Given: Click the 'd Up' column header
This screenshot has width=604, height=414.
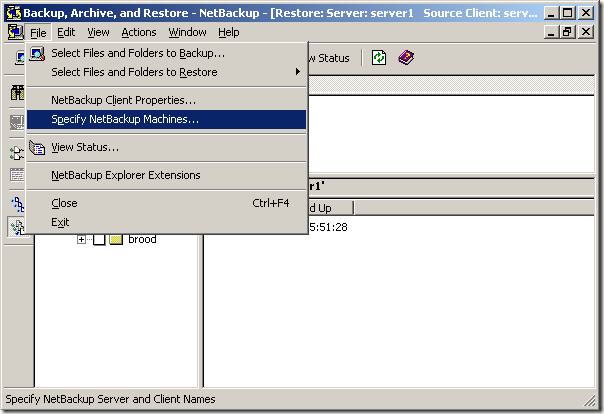Looking at the screenshot, I should pos(331,208).
